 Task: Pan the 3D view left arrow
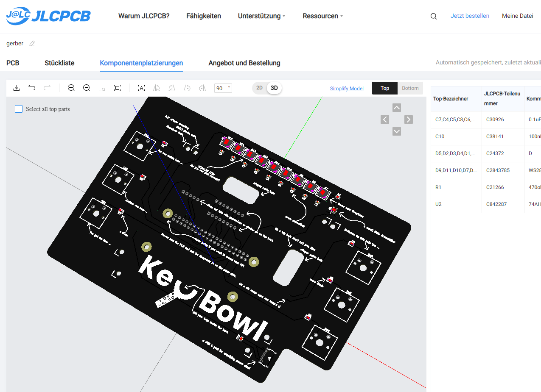tap(385, 120)
